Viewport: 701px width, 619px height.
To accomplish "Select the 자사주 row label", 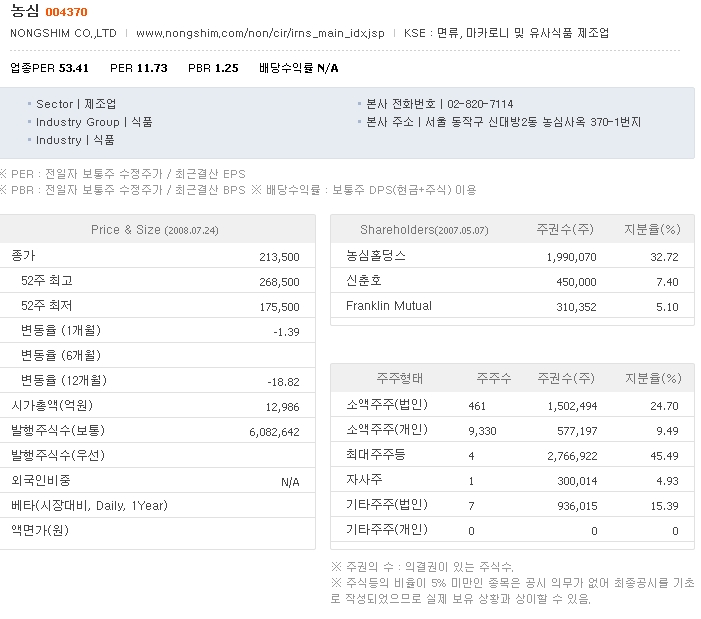I will pyautogui.click(x=364, y=480).
